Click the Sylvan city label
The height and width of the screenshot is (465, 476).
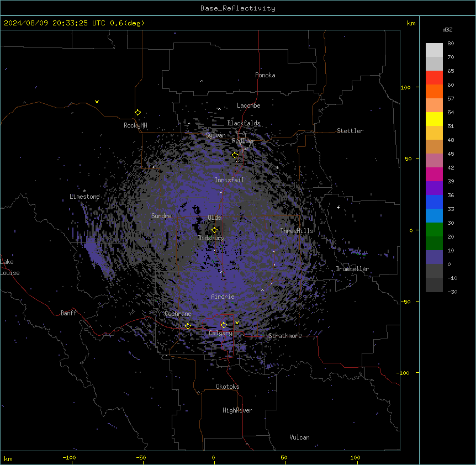tap(215, 135)
